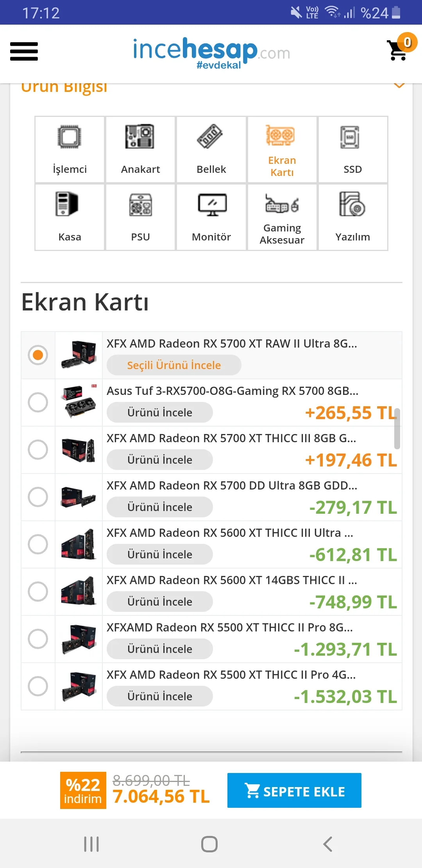Collapse the Ürün Bilgisi section chevron

pos(399,85)
